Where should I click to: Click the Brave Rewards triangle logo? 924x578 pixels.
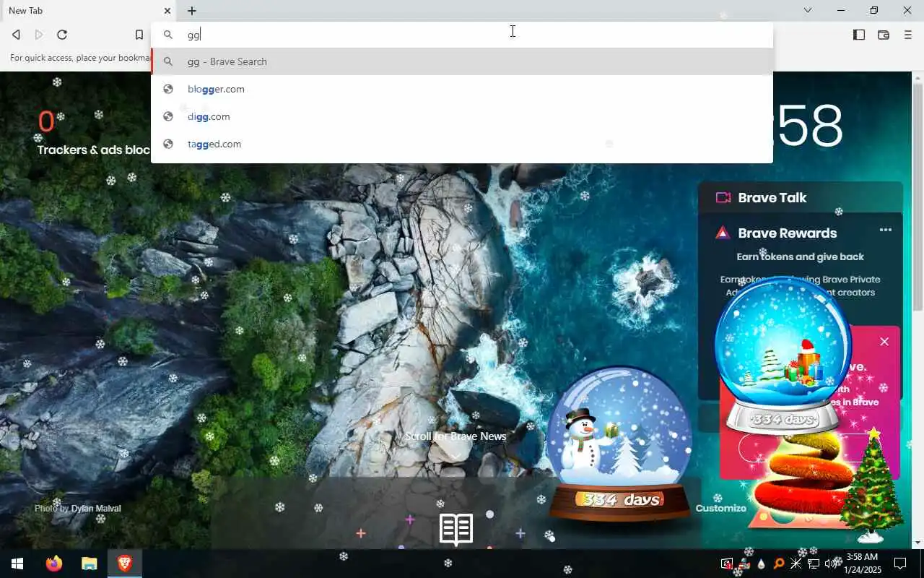click(x=723, y=233)
